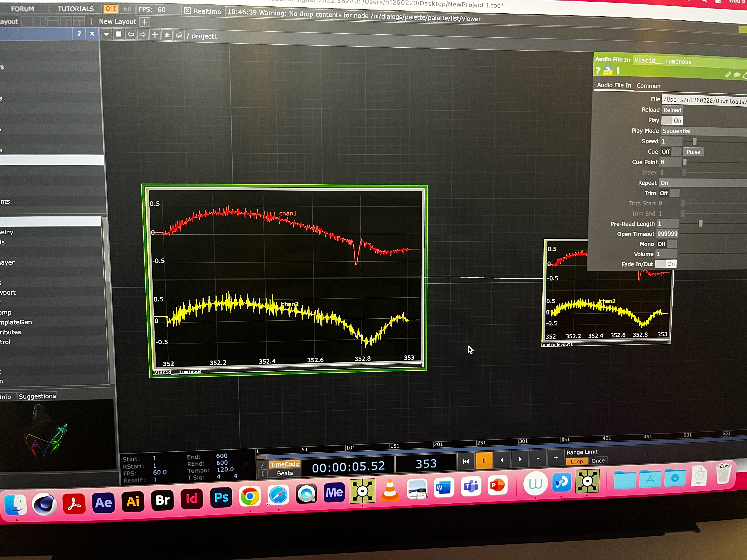Screen dimensions: 747x560
Task: Select the four-pane grid layout icon
Action: click(79, 22)
